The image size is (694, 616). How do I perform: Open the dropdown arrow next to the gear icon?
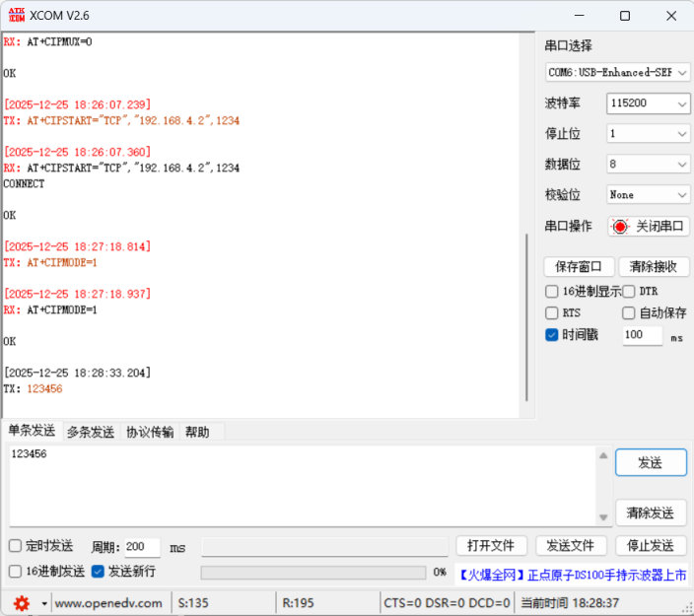point(44,603)
